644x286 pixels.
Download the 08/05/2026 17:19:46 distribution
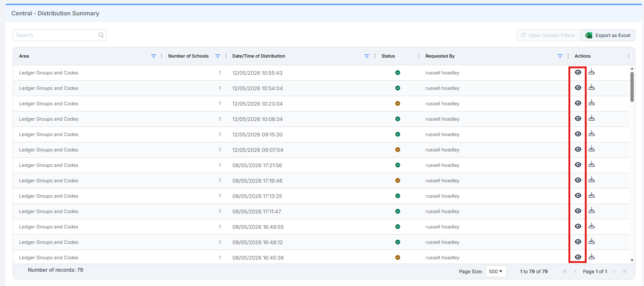click(592, 180)
